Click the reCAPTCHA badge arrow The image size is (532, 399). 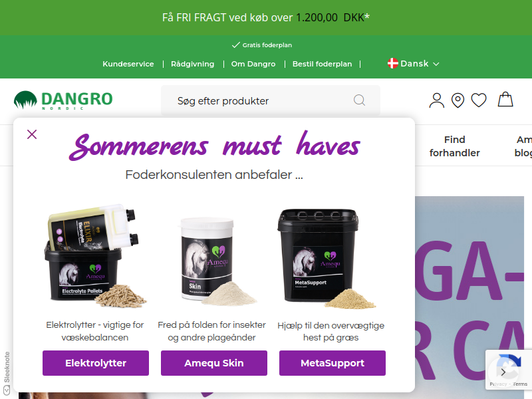(503, 372)
